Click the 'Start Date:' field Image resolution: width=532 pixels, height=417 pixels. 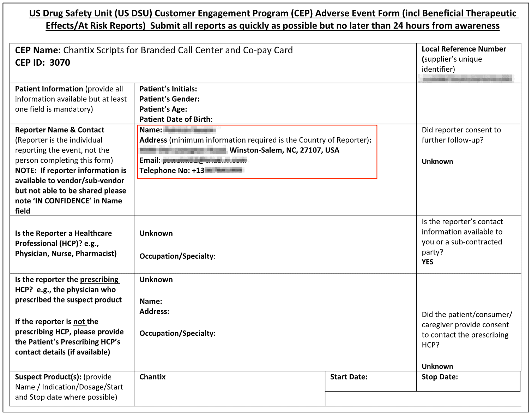coord(349,377)
